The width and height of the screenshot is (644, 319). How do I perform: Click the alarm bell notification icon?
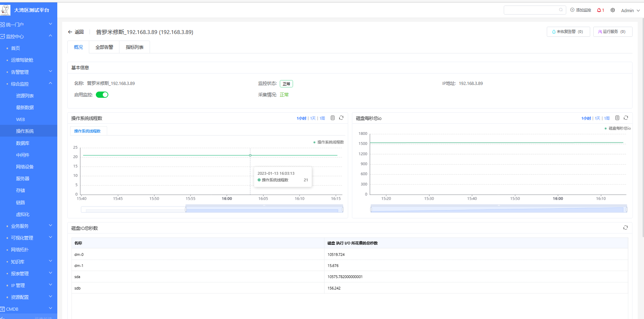coord(599,10)
